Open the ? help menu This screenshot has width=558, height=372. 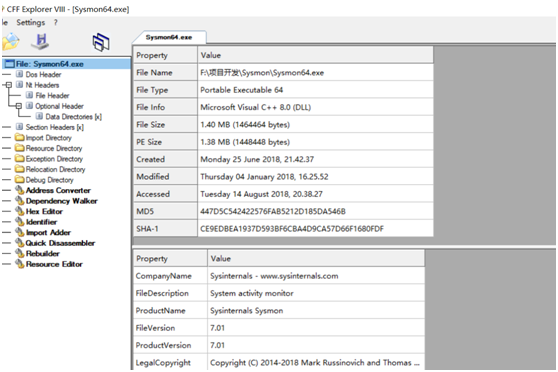pos(56,22)
